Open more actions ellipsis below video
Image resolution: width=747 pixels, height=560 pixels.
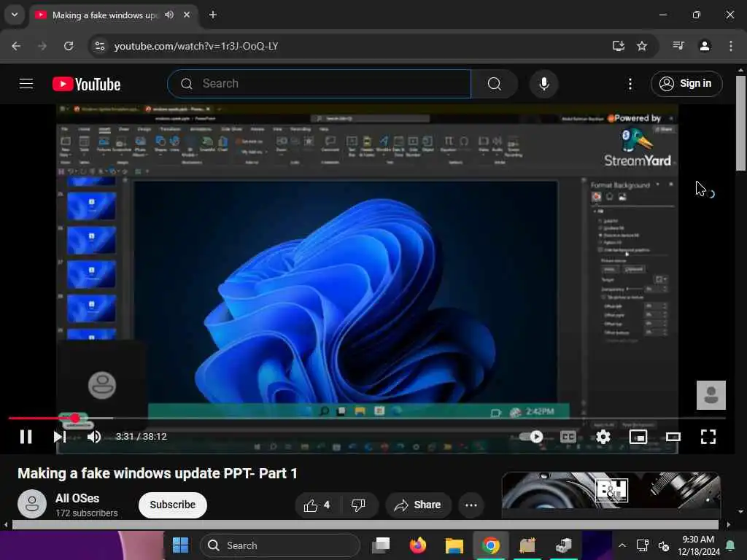coord(471,505)
